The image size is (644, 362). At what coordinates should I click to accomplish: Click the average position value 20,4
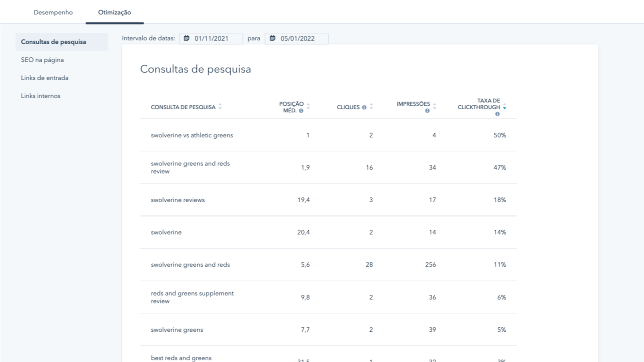[x=303, y=232]
